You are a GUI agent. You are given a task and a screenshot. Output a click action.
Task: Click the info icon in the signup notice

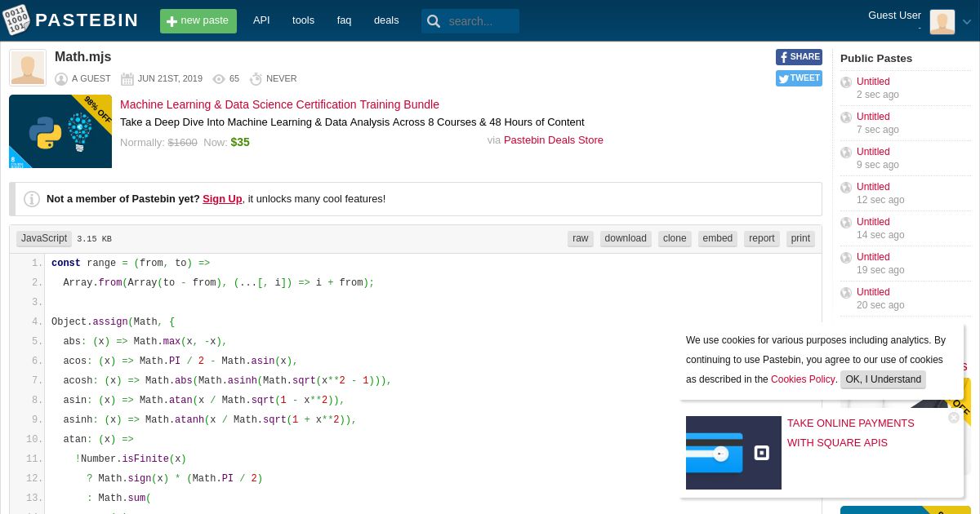[32, 199]
